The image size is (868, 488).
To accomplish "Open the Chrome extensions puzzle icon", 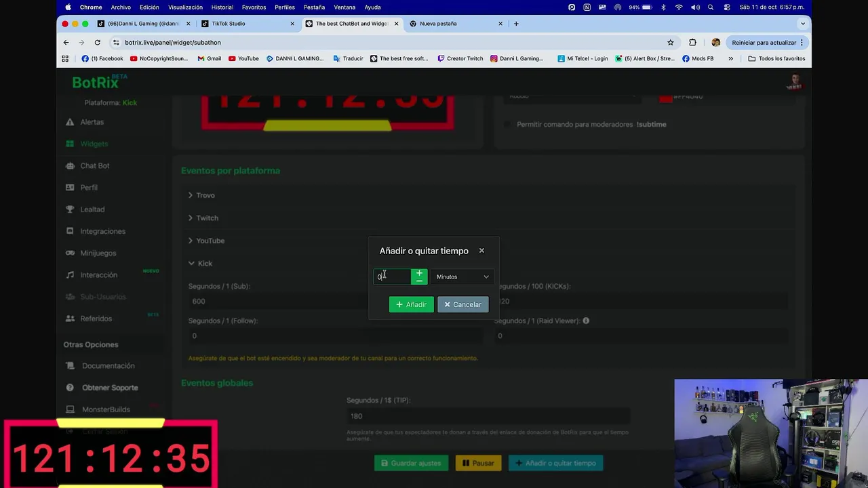I will click(692, 42).
